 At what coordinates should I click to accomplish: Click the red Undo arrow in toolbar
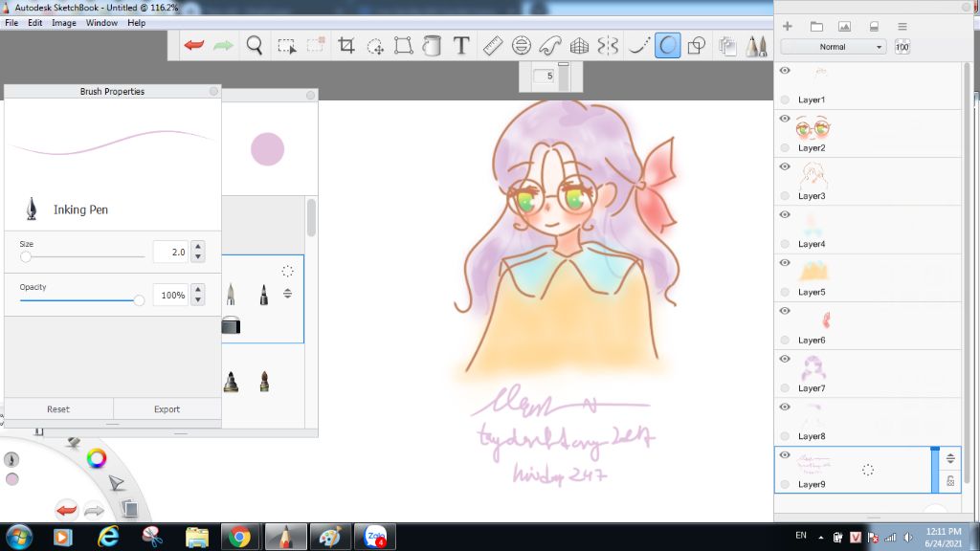point(194,45)
